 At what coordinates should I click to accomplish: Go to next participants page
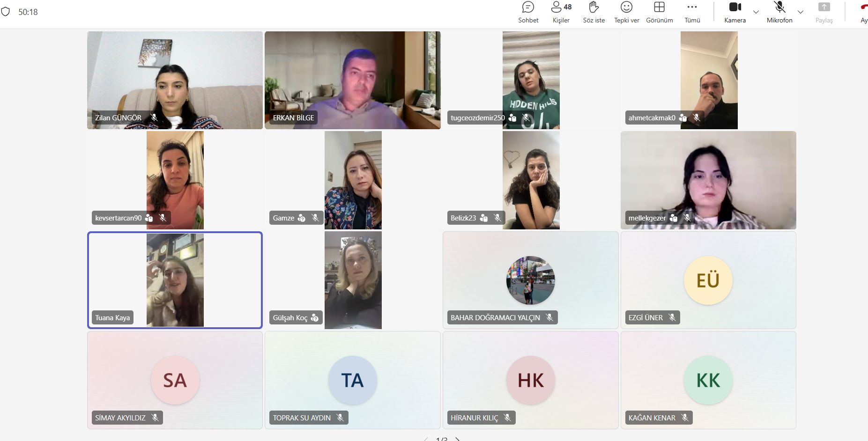[x=458, y=439]
